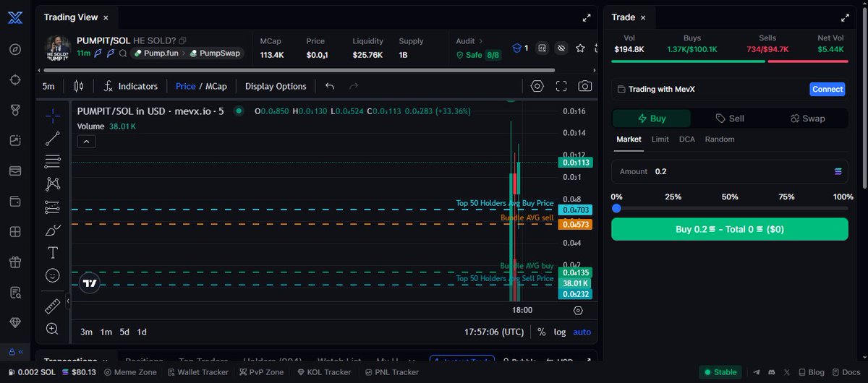868x383 pixels.
Task: Toggle the green market status indicator
Action: click(239, 111)
